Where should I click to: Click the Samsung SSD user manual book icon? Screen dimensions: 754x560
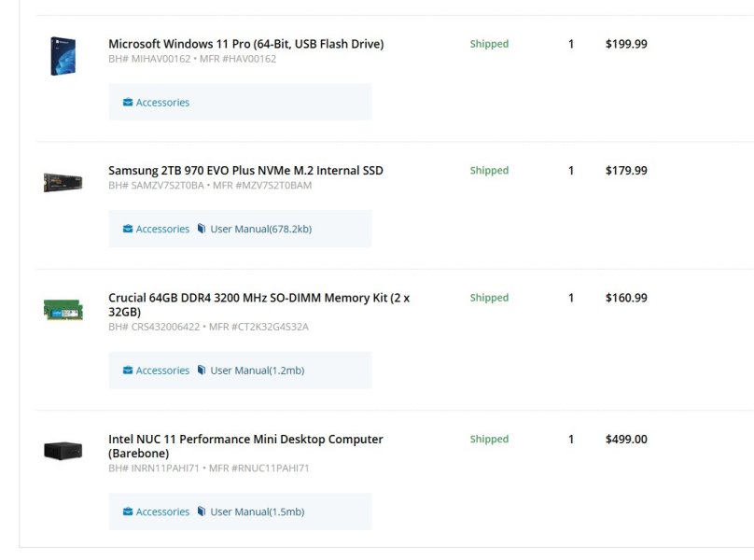[202, 229]
